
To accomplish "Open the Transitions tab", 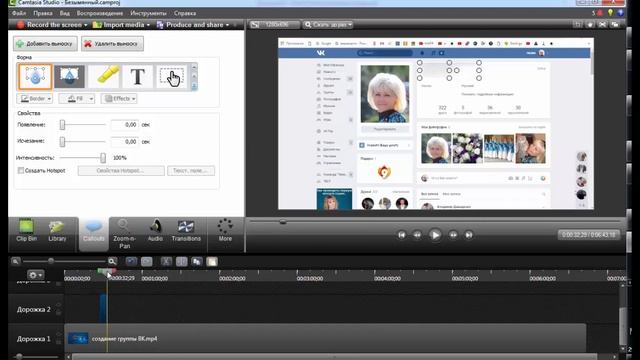I will (186, 231).
